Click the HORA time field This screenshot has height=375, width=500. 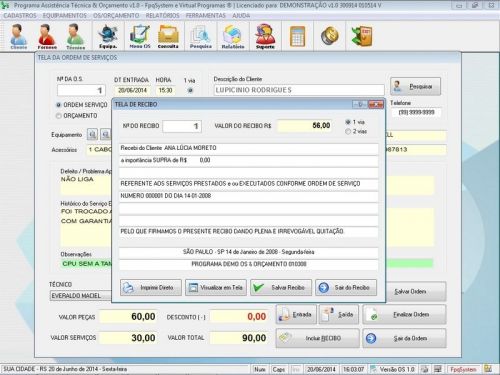[x=165, y=90]
